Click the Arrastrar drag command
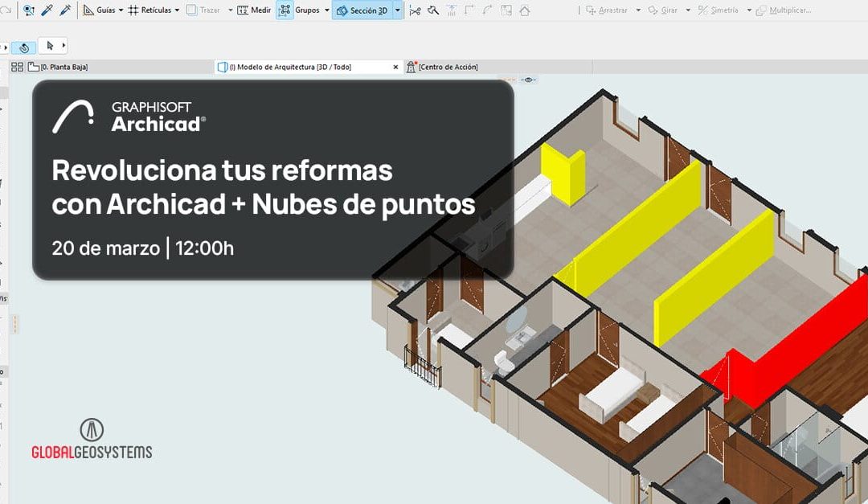The width and height of the screenshot is (868, 504). click(607, 10)
